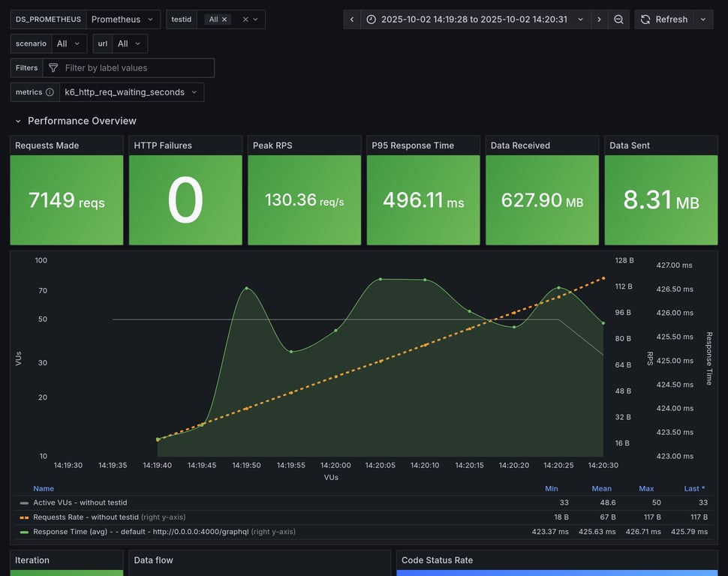Go to next time range arrow
728x576 pixels.
598,19
